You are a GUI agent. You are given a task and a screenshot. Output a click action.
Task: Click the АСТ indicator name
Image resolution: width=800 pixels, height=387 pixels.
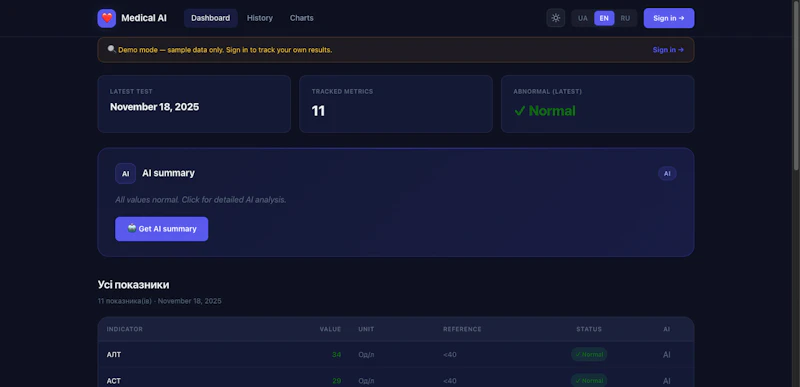point(114,381)
